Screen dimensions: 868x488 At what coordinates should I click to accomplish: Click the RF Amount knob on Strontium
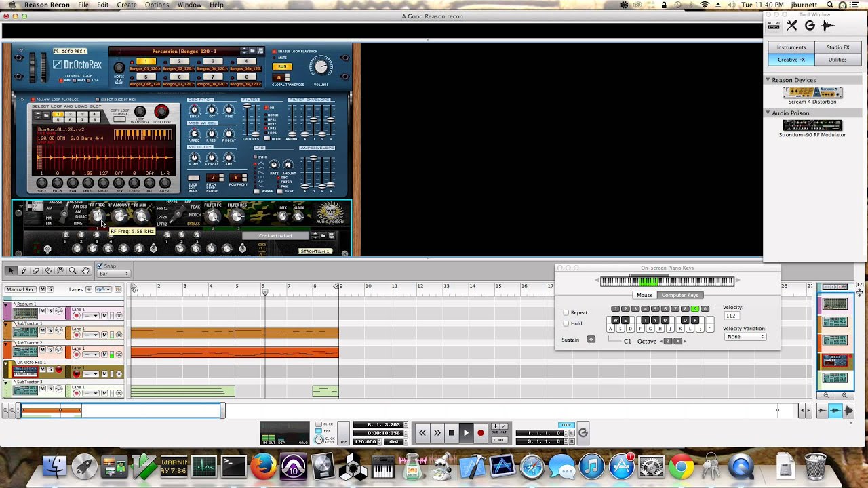pyautogui.click(x=120, y=216)
